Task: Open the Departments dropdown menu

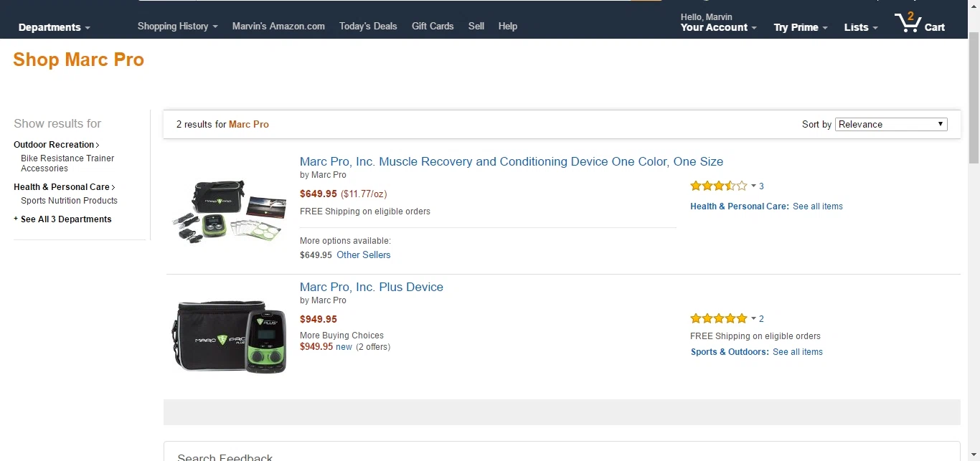Action: coord(55,27)
